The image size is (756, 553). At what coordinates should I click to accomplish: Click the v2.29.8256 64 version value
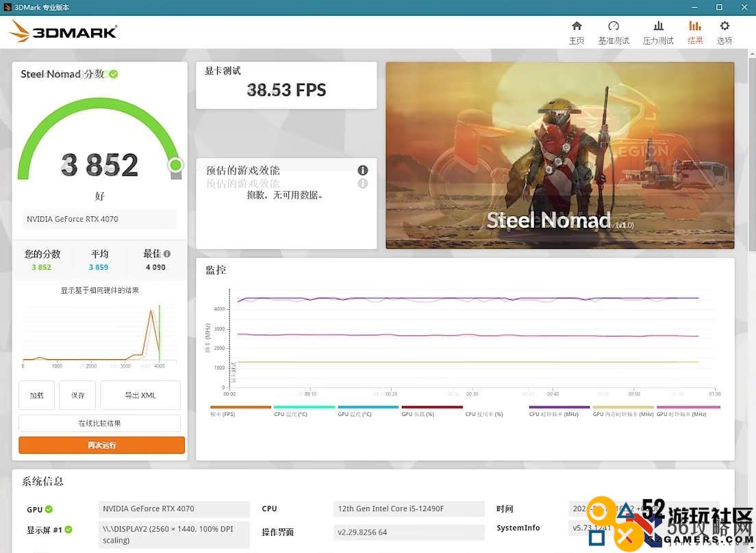408,532
